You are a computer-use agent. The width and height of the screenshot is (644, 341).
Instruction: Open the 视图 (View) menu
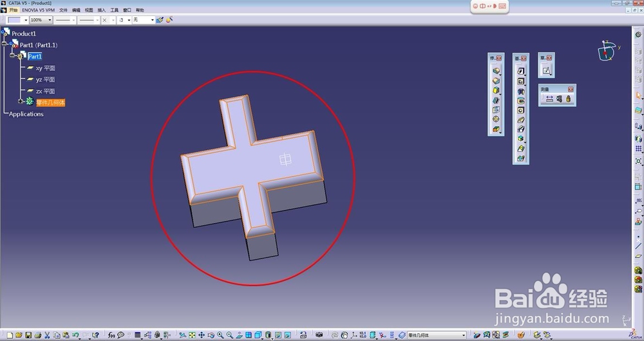89,10
